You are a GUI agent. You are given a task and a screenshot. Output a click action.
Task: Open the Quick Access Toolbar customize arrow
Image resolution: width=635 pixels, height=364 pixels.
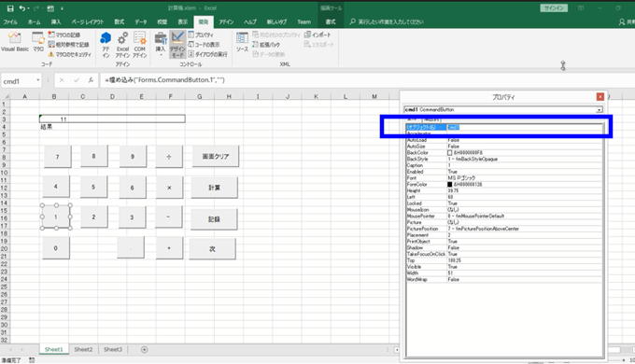(62, 8)
